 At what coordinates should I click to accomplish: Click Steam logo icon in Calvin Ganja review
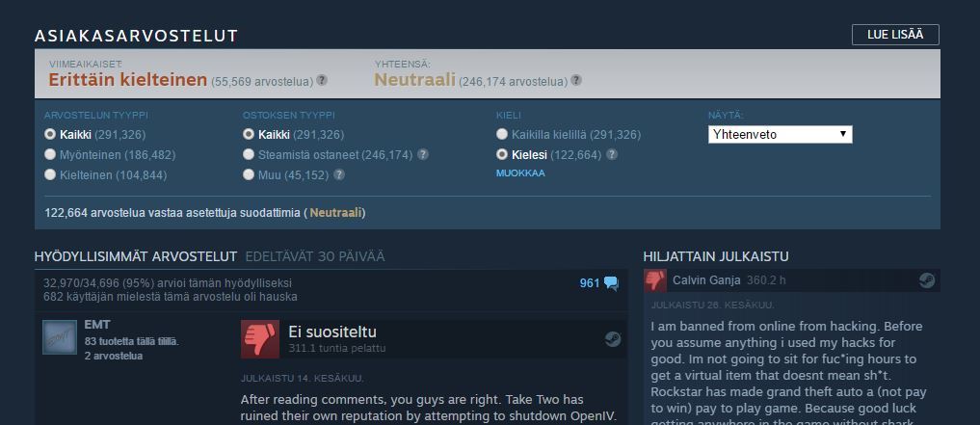pyautogui.click(x=927, y=280)
